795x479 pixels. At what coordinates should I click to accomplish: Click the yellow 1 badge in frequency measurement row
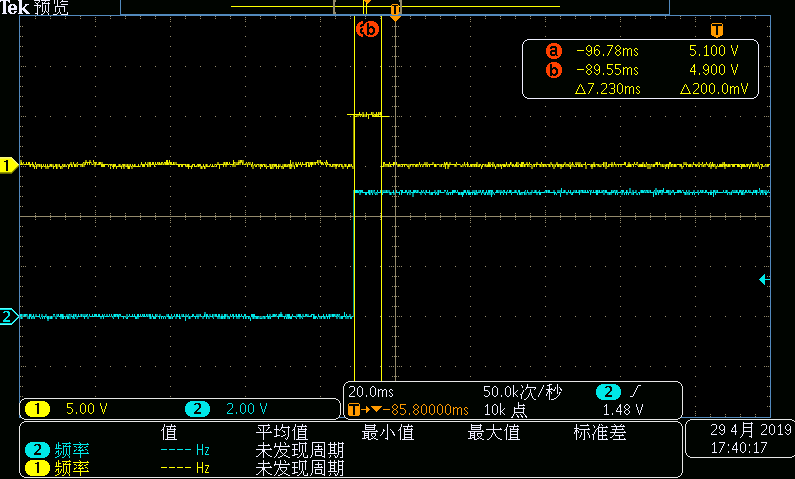point(37,468)
